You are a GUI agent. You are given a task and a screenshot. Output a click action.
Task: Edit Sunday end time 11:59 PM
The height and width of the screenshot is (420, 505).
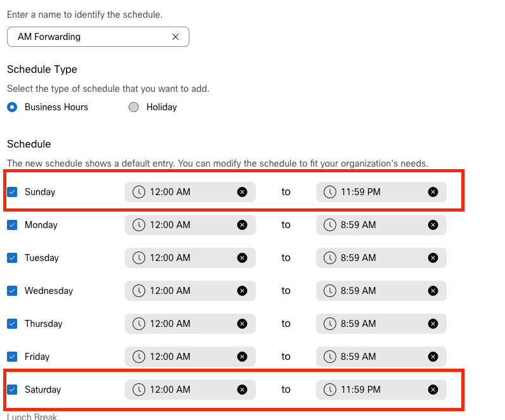tap(381, 192)
